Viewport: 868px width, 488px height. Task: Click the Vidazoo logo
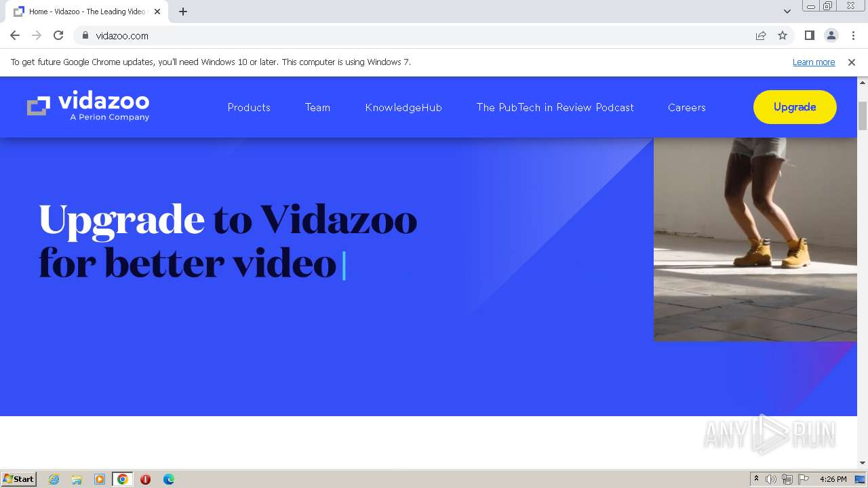click(x=88, y=107)
